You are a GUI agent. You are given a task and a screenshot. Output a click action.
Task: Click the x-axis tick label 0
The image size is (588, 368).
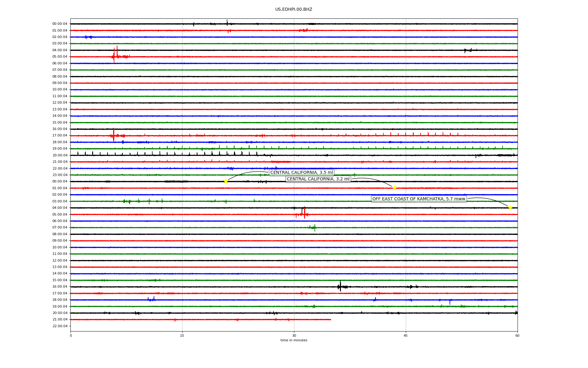tap(71, 335)
